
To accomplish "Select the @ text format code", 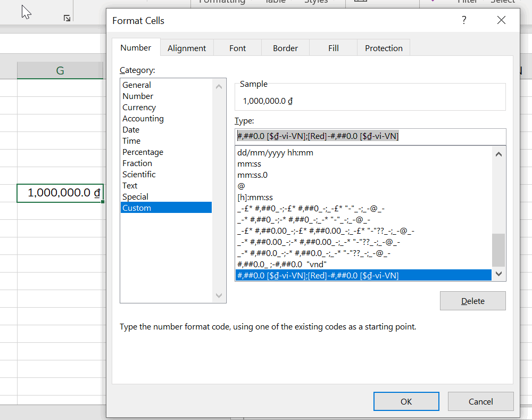I will pos(363,186).
